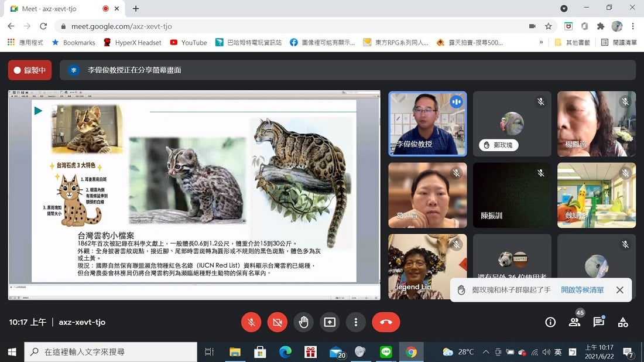644x362 pixels.
Task: Select legend Lin participant video tile
Action: (427, 267)
